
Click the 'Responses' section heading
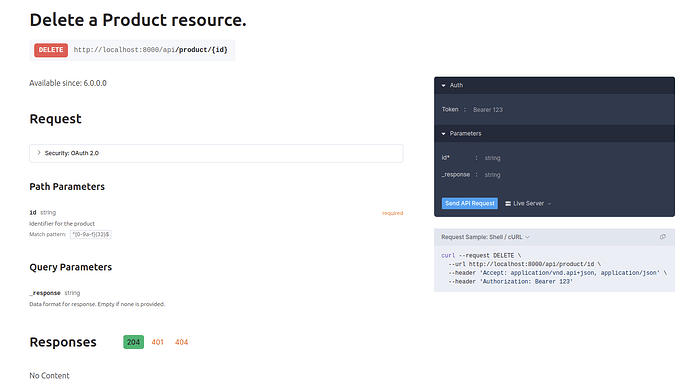pyautogui.click(x=63, y=342)
